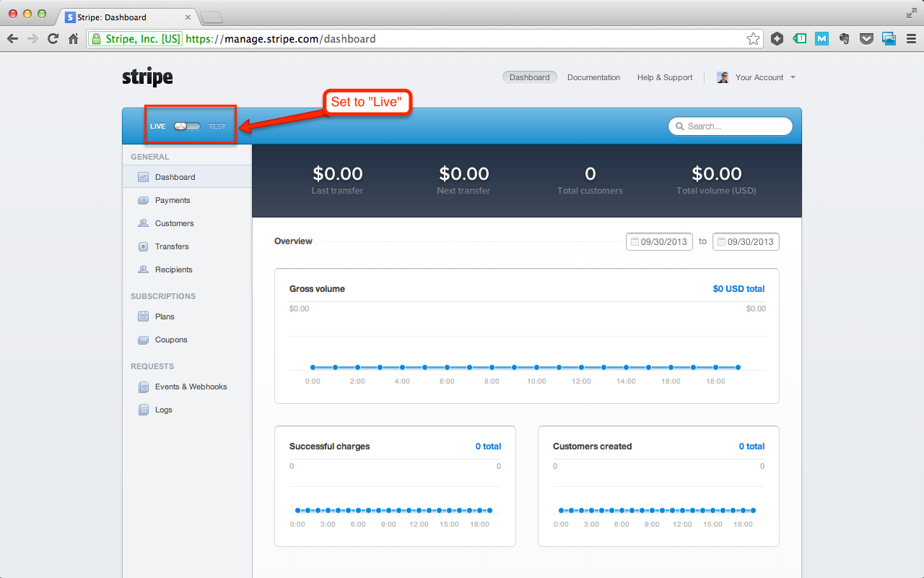Image resolution: width=924 pixels, height=578 pixels.
Task: Click the Transfers sidebar icon
Action: coord(143,246)
